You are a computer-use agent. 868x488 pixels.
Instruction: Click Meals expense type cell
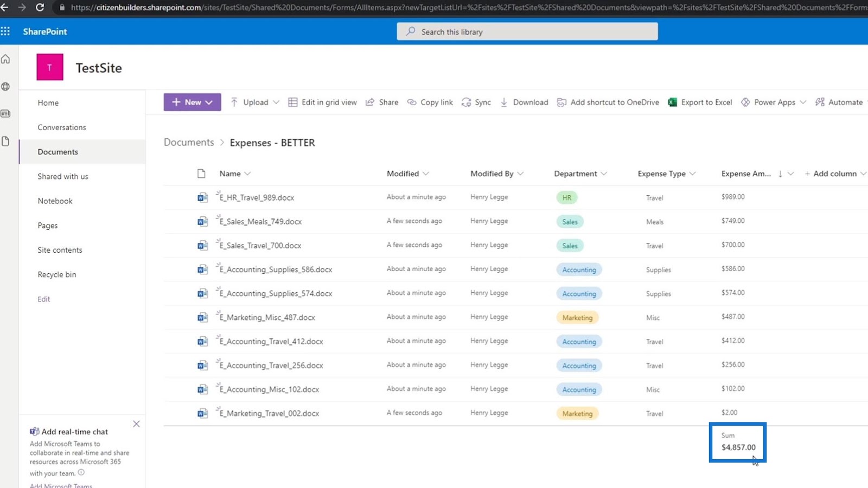(x=655, y=222)
